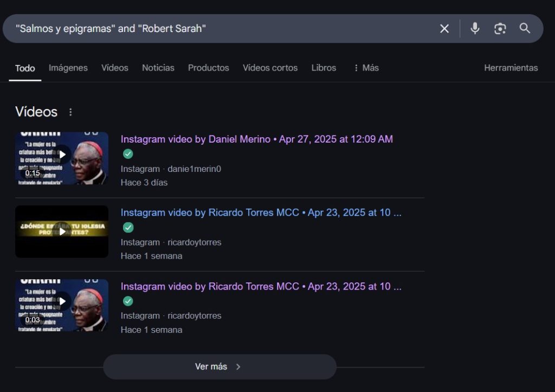Switch to the Vídeos tab
The width and height of the screenshot is (555, 392).
coord(115,68)
